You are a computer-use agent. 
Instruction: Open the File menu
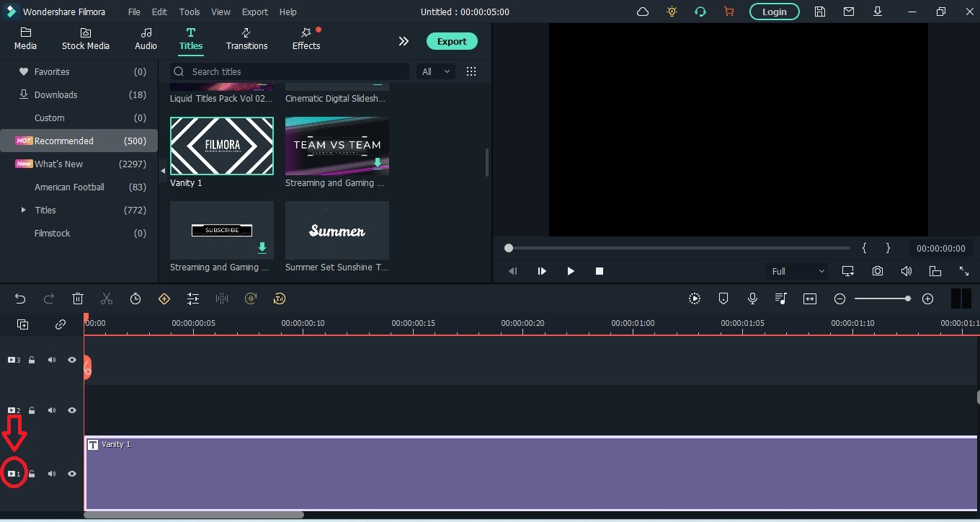point(134,12)
